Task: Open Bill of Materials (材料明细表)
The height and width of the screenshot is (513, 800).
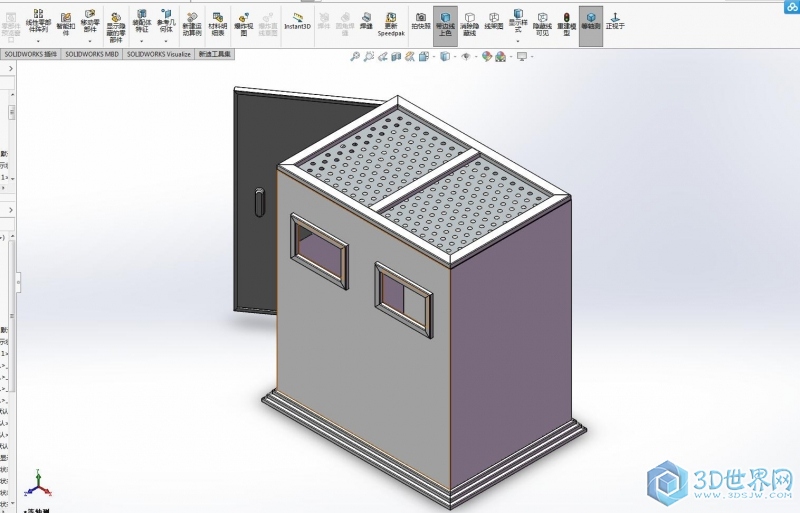Action: coord(217,25)
